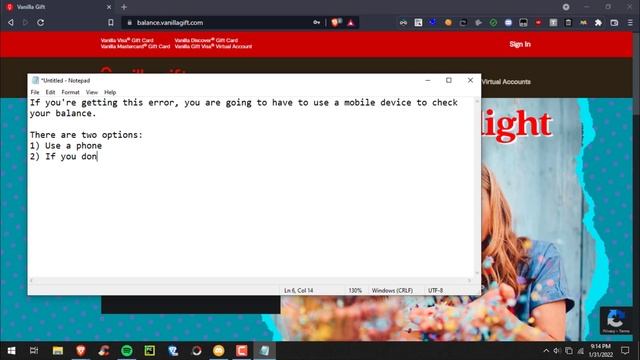This screenshot has width=640, height=360.
Task: Close the Vanilla Gift tab
Action: pos(109,7)
